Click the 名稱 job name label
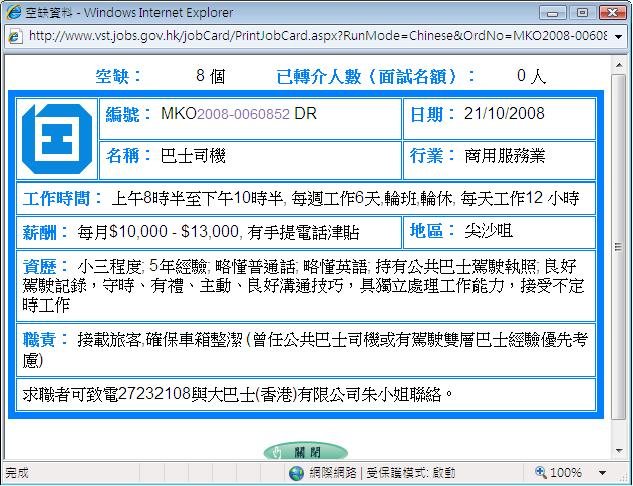The height and width of the screenshot is (486, 633). click(x=128, y=156)
